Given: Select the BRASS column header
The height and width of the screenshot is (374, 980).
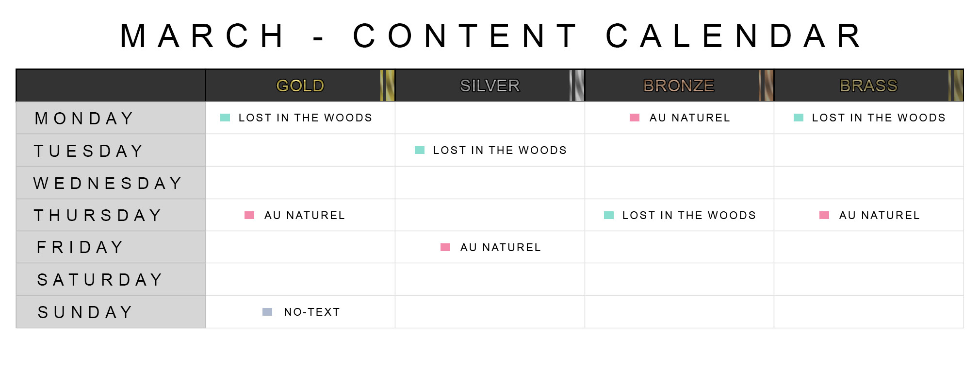Looking at the screenshot, I should tap(869, 85).
